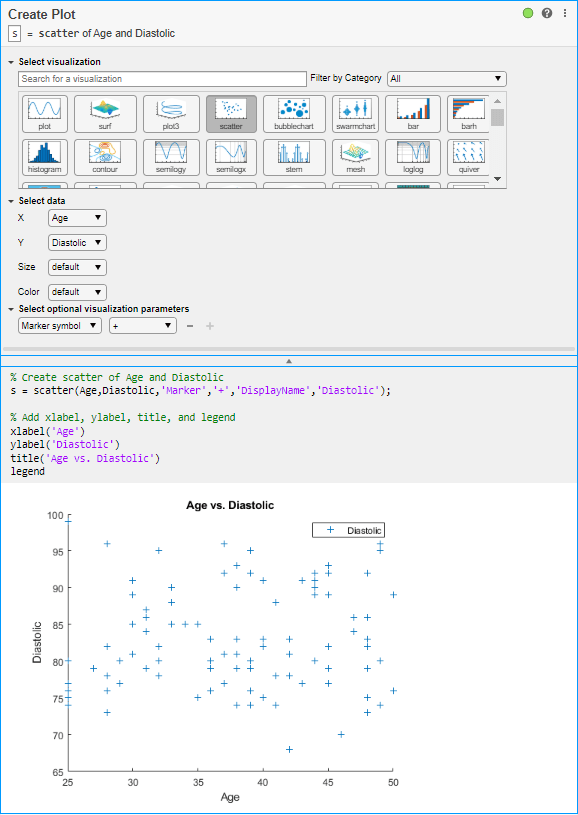Add another optional parameter with plus
The image size is (578, 815).
(x=210, y=326)
